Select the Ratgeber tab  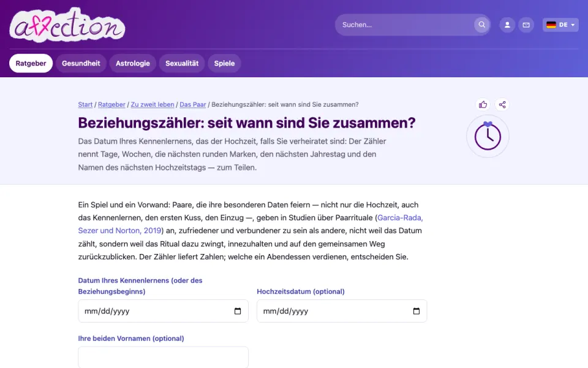(x=31, y=63)
